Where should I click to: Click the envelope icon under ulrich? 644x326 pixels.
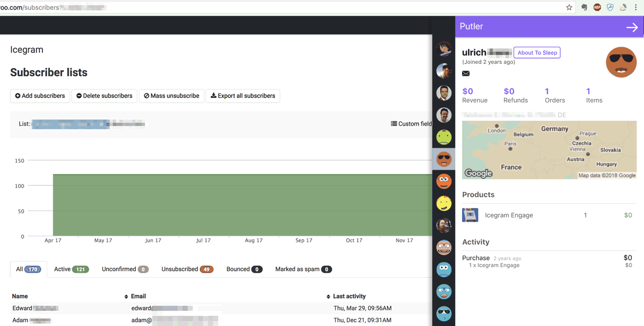click(x=466, y=74)
